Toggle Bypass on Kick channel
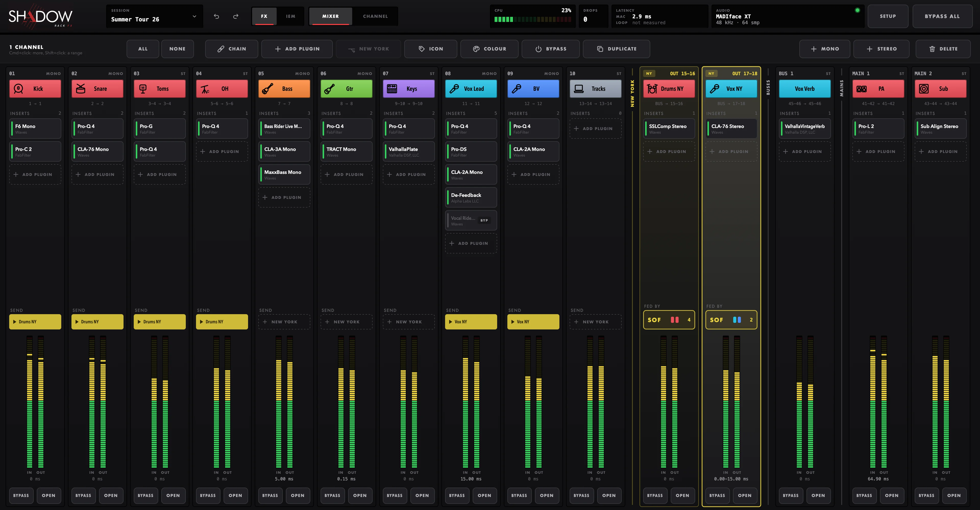The width and height of the screenshot is (980, 510). click(x=21, y=495)
